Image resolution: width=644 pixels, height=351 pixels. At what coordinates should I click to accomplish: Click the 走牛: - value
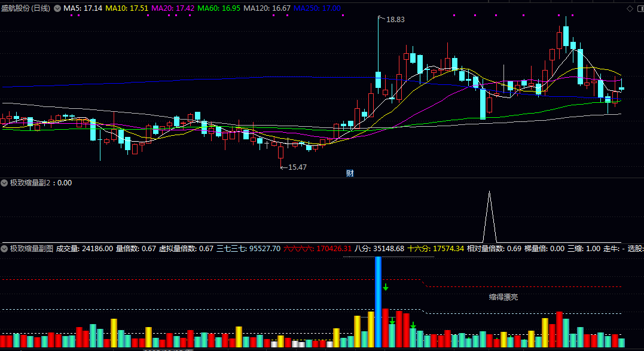click(x=614, y=248)
